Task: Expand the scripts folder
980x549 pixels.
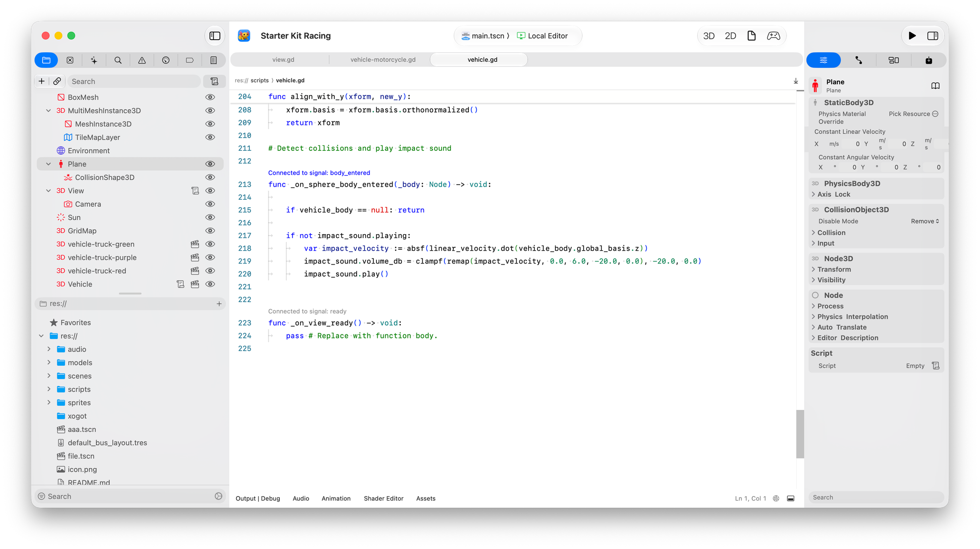Action: click(x=49, y=389)
